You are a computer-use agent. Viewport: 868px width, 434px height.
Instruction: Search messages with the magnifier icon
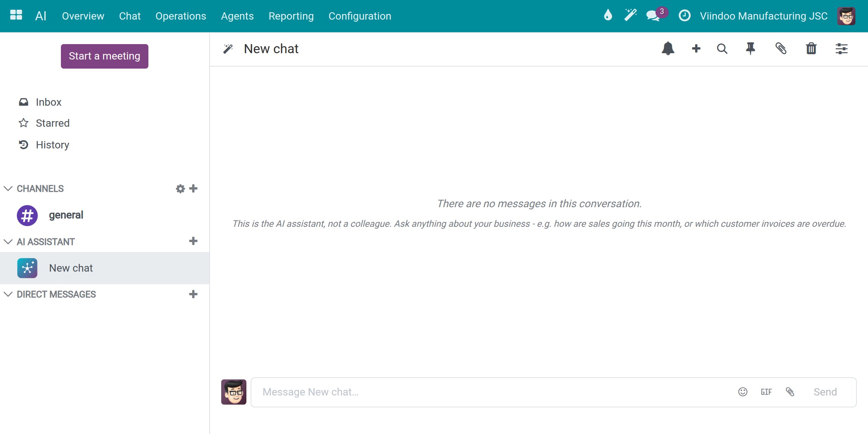tap(722, 49)
